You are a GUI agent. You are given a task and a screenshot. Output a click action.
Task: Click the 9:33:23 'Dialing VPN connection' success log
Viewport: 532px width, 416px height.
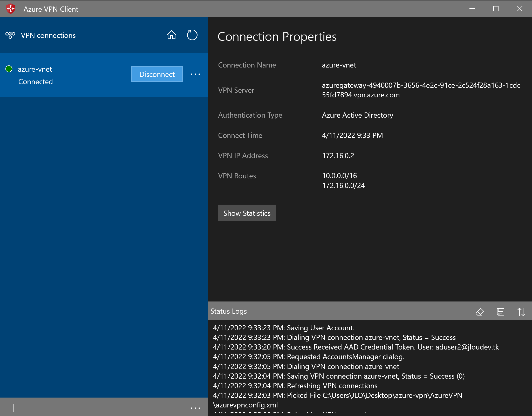click(x=334, y=337)
